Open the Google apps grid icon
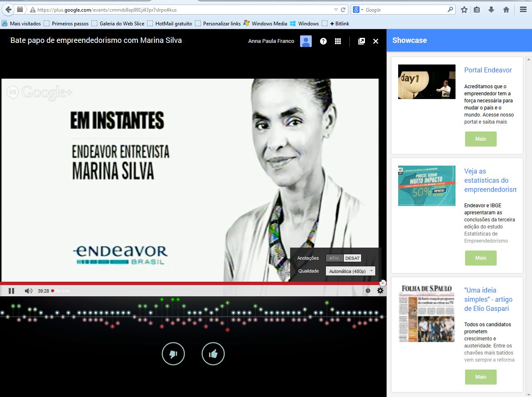The image size is (532, 397). (338, 41)
